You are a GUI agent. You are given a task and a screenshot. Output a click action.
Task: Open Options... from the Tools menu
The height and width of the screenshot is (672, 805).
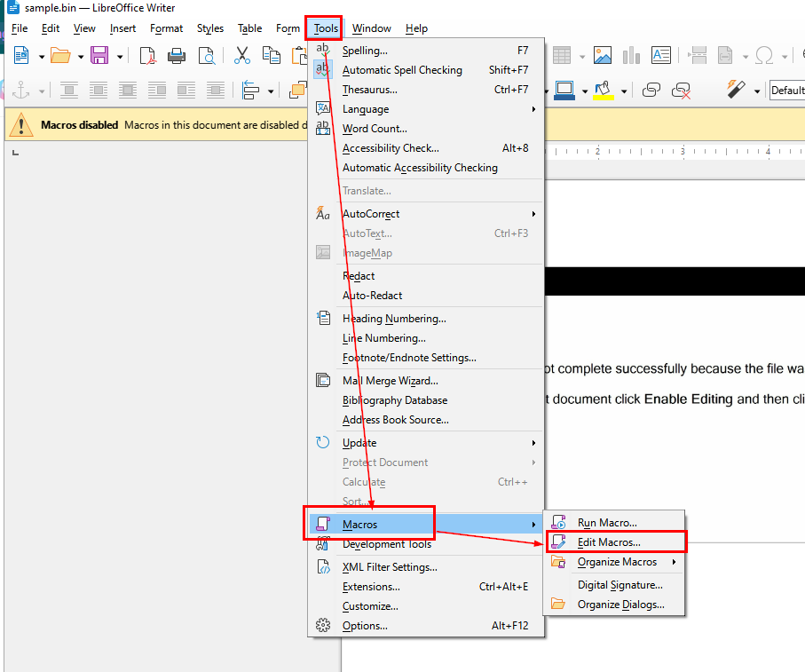pyautogui.click(x=365, y=626)
